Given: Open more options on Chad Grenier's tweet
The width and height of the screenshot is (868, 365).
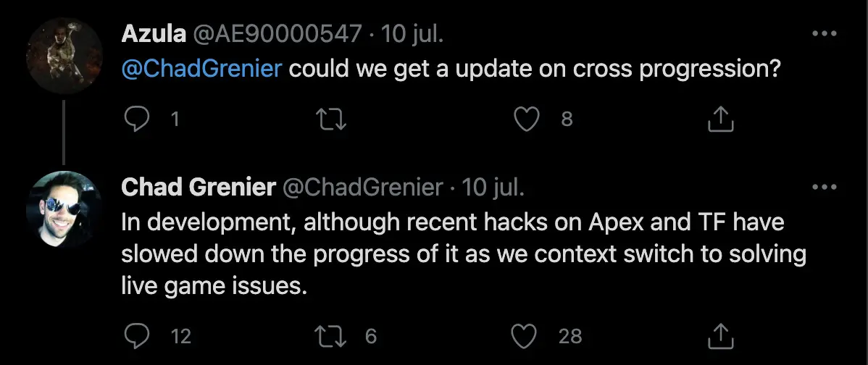Looking at the screenshot, I should (x=824, y=188).
